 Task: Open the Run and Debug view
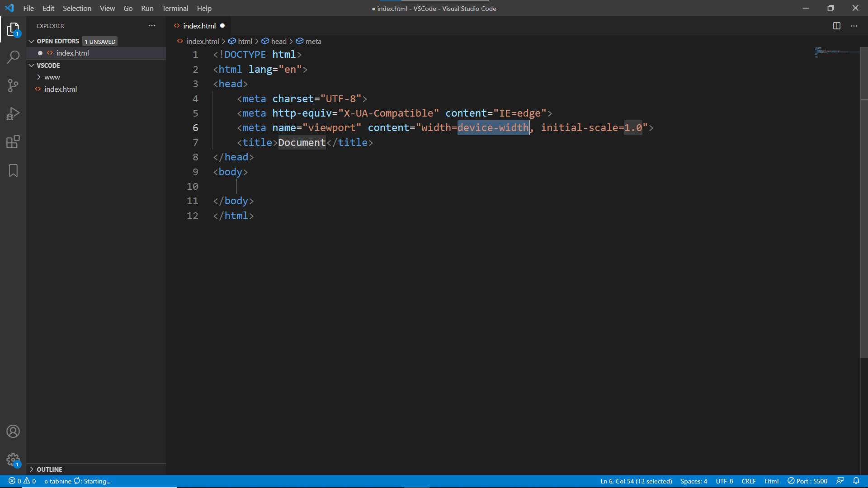[13, 114]
